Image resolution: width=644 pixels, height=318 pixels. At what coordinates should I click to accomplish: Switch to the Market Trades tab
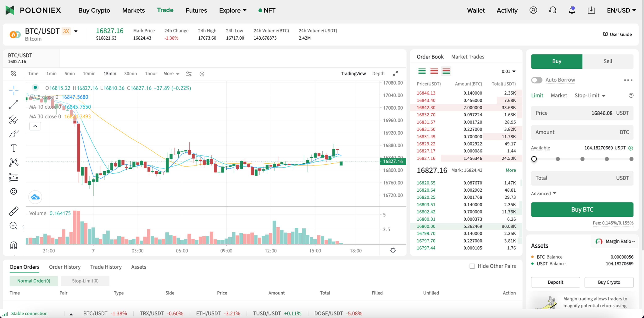467,57
